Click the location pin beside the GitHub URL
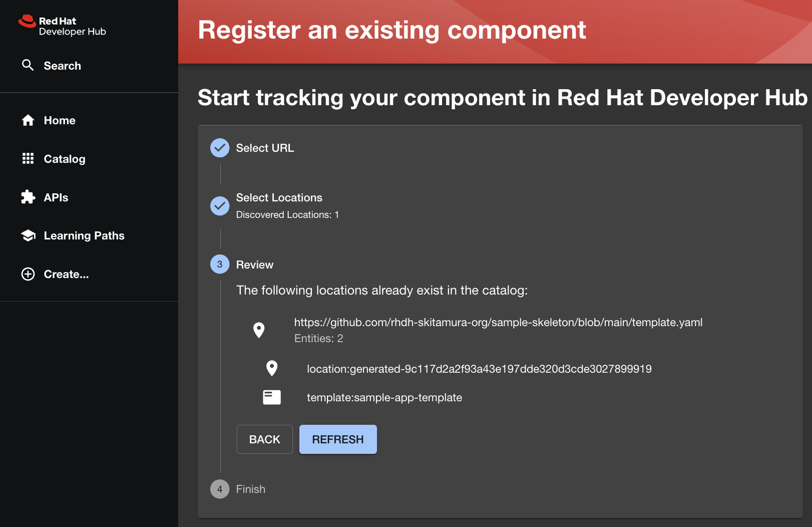The height and width of the screenshot is (527, 812). tap(259, 330)
